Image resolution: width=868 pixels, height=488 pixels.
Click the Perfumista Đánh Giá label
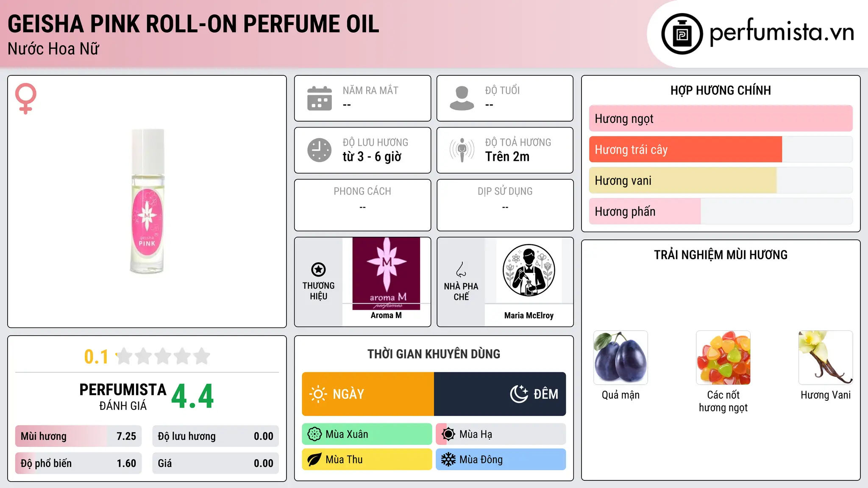pos(123,396)
